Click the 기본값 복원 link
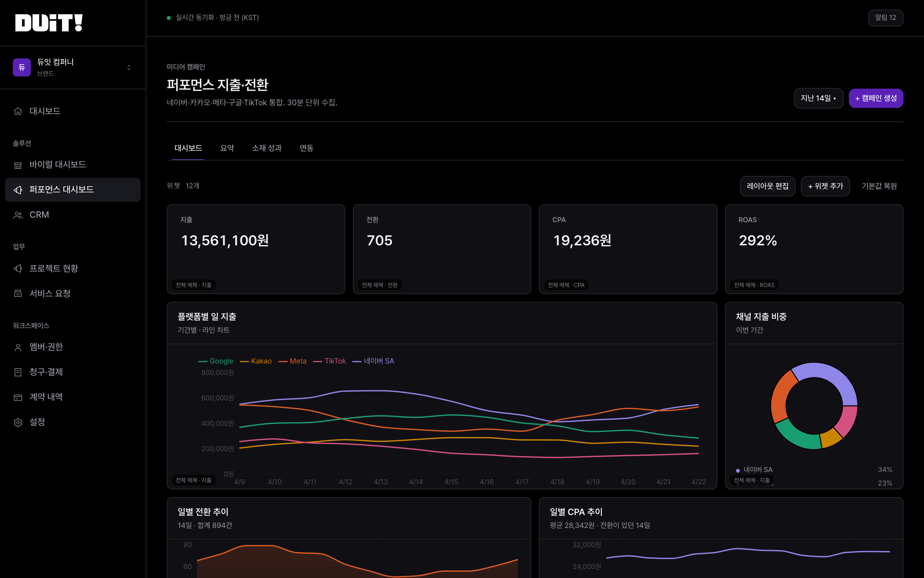Viewport: 924px width, 578px height. coord(879,186)
